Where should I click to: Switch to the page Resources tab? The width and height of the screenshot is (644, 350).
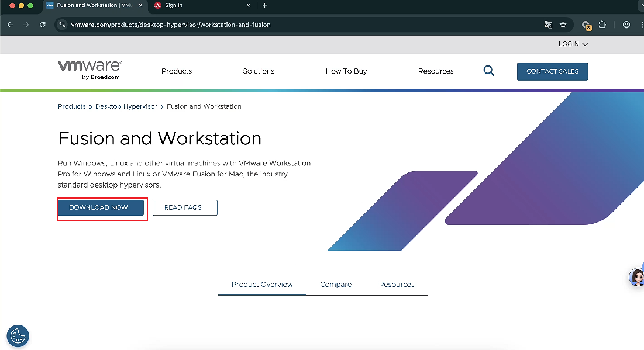(x=397, y=285)
